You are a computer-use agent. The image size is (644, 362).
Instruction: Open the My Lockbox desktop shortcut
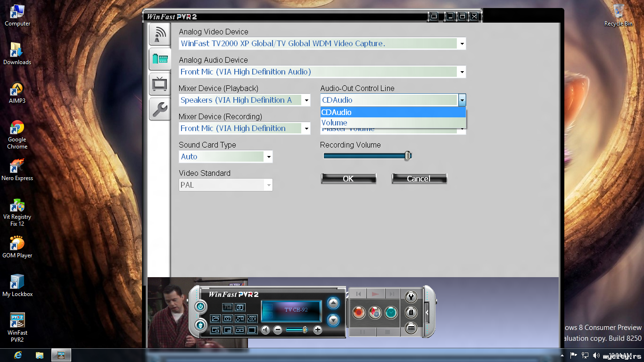click(x=17, y=286)
